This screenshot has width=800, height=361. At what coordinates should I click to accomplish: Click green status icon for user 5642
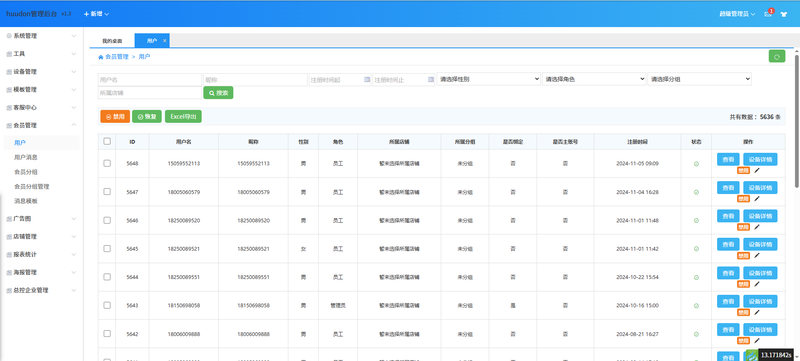click(696, 334)
